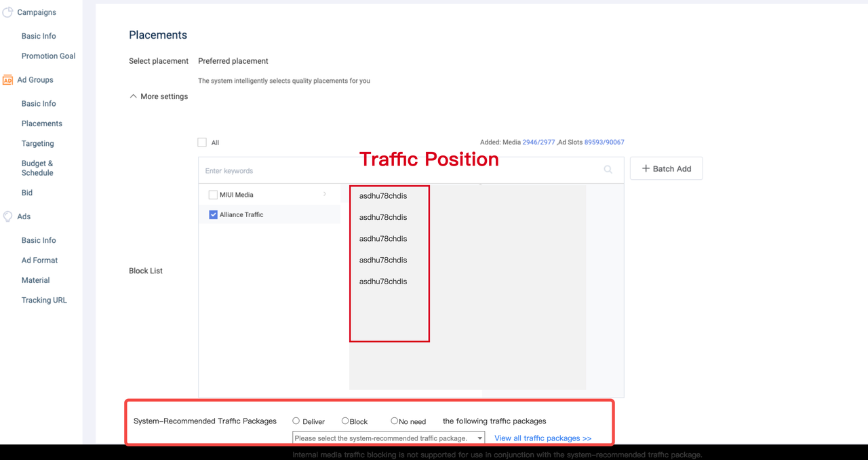Focus the Enter keywords search field
This screenshot has width=868, height=460.
pyautogui.click(x=400, y=170)
